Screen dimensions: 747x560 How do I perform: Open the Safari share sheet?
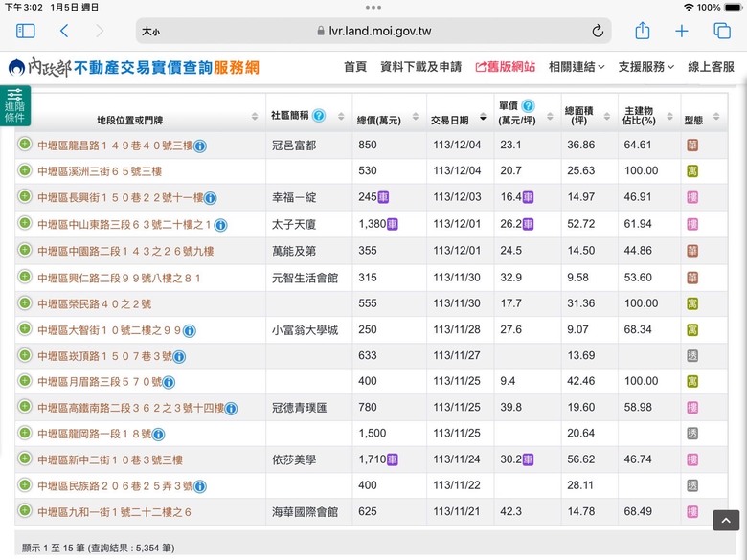pyautogui.click(x=643, y=31)
